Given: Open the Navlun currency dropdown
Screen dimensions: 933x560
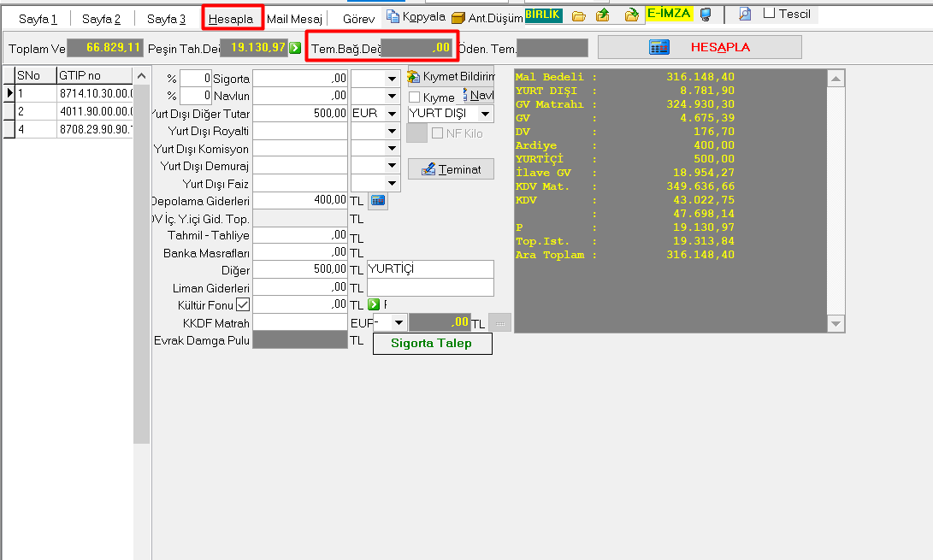Looking at the screenshot, I should (x=392, y=96).
